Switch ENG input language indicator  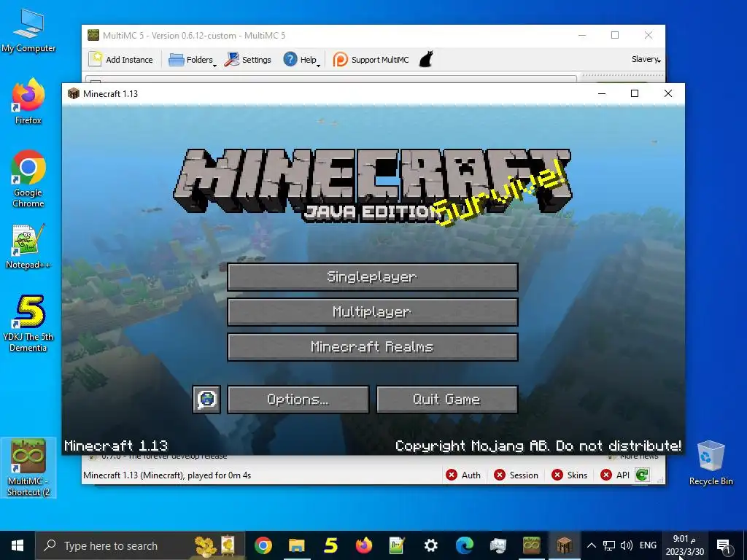(648, 545)
